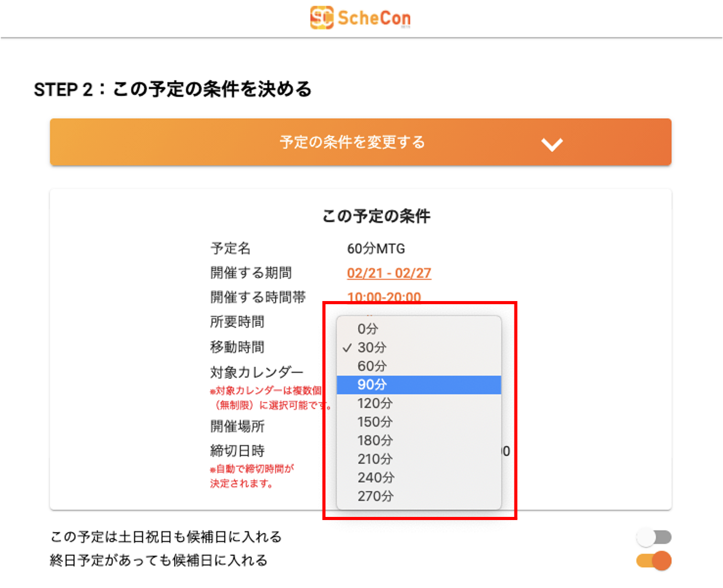The width and height of the screenshot is (723, 588).
Task: Enable the 土日祝日も候補日に入れる toggle
Action: (653, 537)
